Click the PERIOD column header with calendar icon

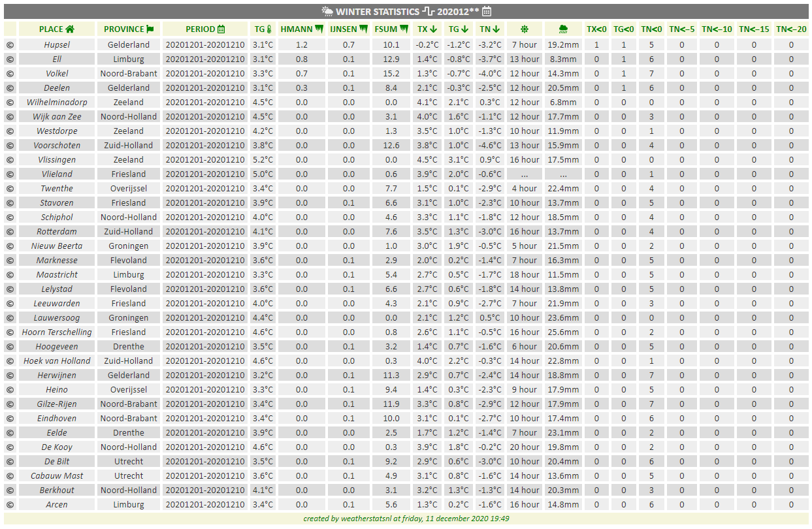pos(205,29)
